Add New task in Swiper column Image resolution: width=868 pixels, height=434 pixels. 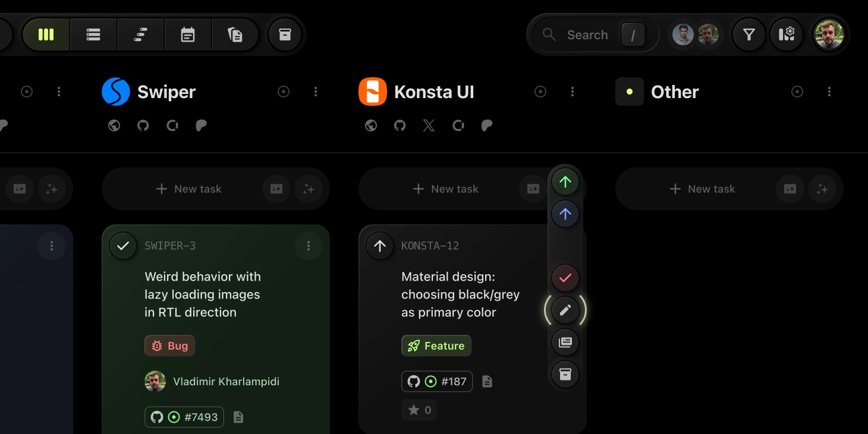pos(188,189)
